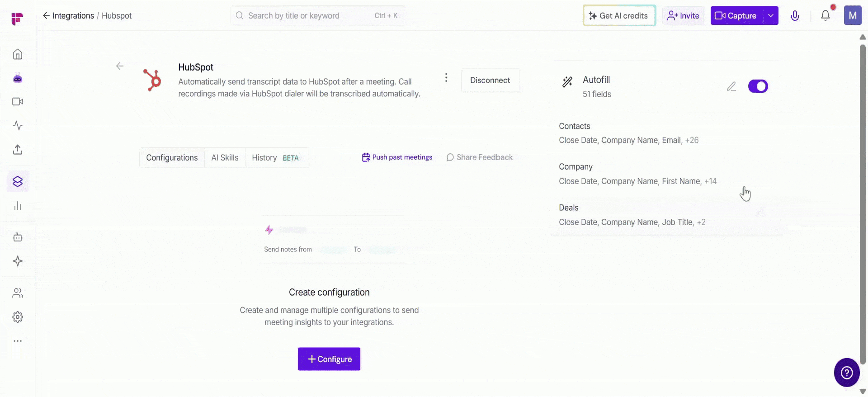Go to Home in sidebar
The height and width of the screenshot is (397, 868).
point(18,54)
